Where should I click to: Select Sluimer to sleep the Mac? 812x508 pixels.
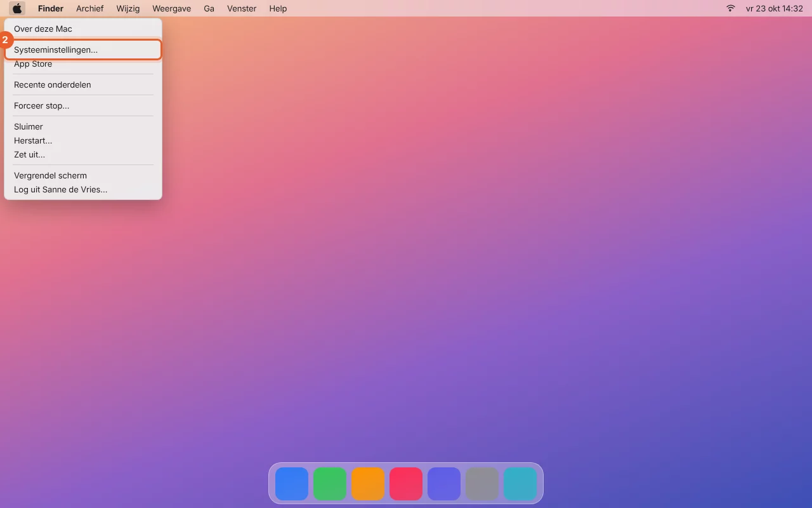(83, 127)
